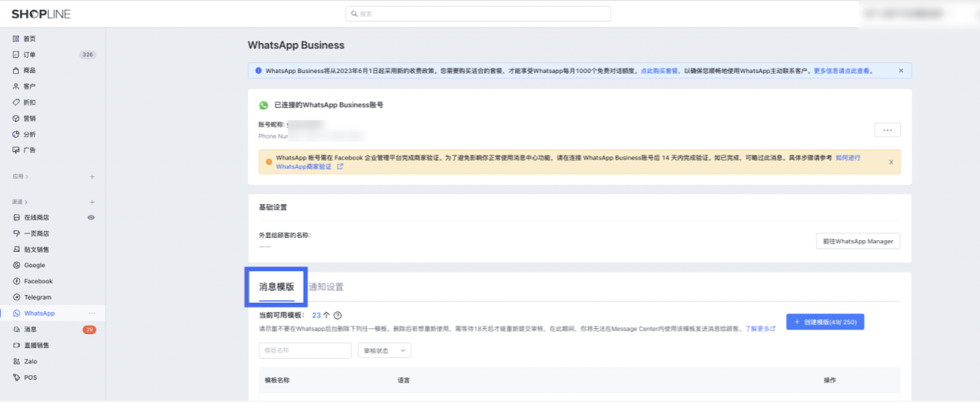Click the WhatsApp Business page title

296,45
